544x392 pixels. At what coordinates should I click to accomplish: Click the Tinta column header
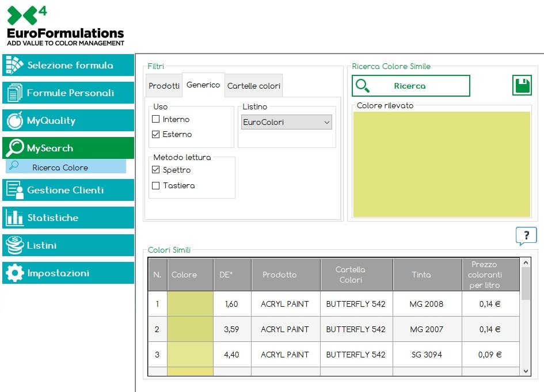point(427,275)
